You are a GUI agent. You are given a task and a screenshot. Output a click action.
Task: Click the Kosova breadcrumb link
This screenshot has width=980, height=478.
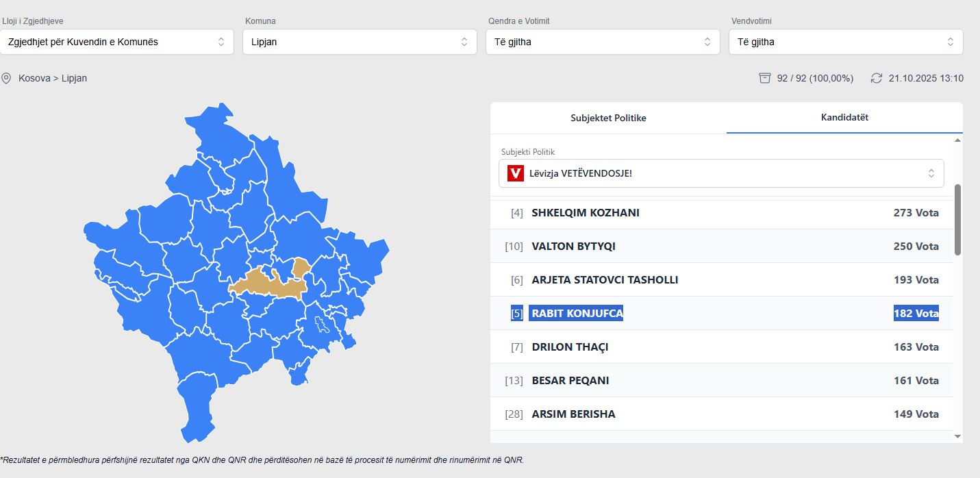[x=34, y=78]
